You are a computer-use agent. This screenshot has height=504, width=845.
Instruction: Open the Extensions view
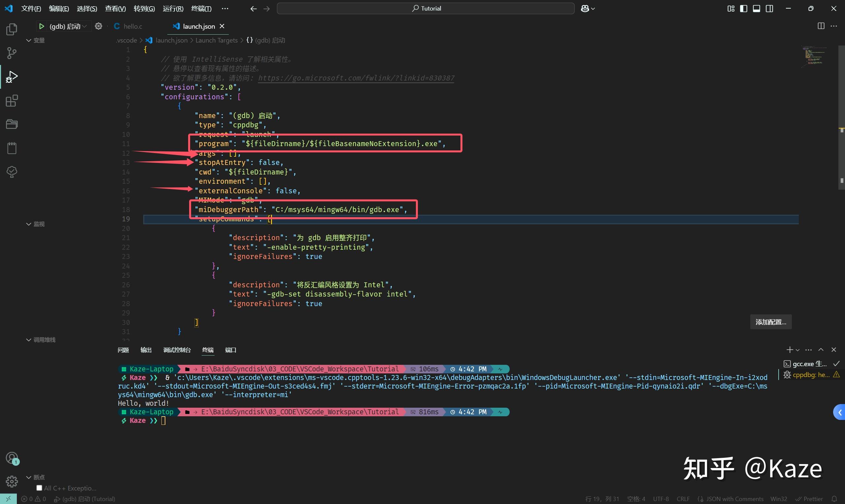coord(12,101)
